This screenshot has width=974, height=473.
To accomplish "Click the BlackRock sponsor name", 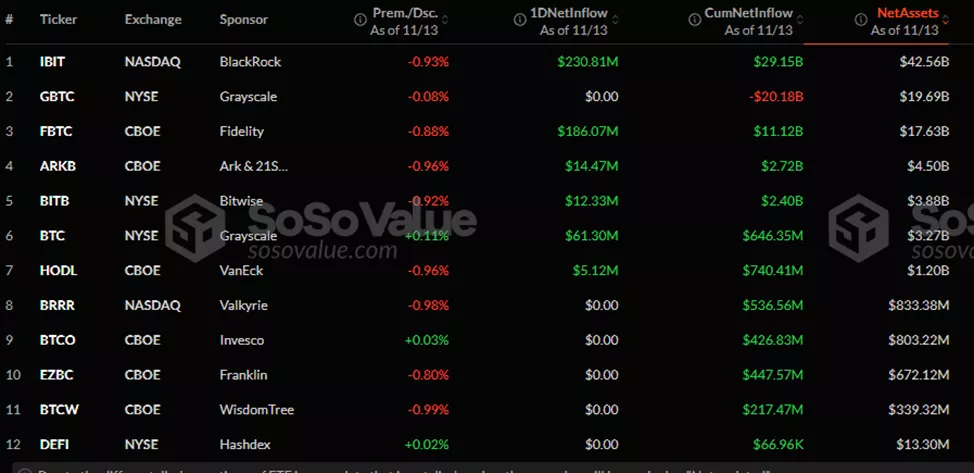I will [x=250, y=61].
